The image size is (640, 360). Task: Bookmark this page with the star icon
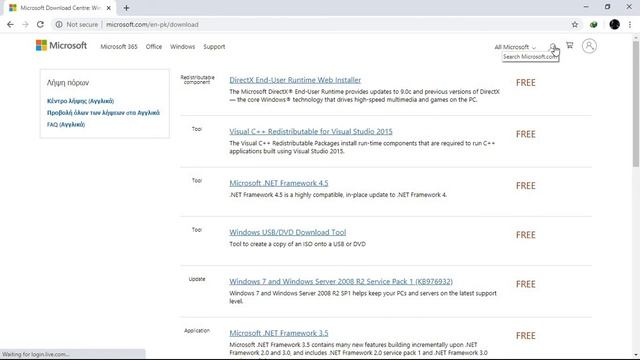pyautogui.click(x=575, y=24)
